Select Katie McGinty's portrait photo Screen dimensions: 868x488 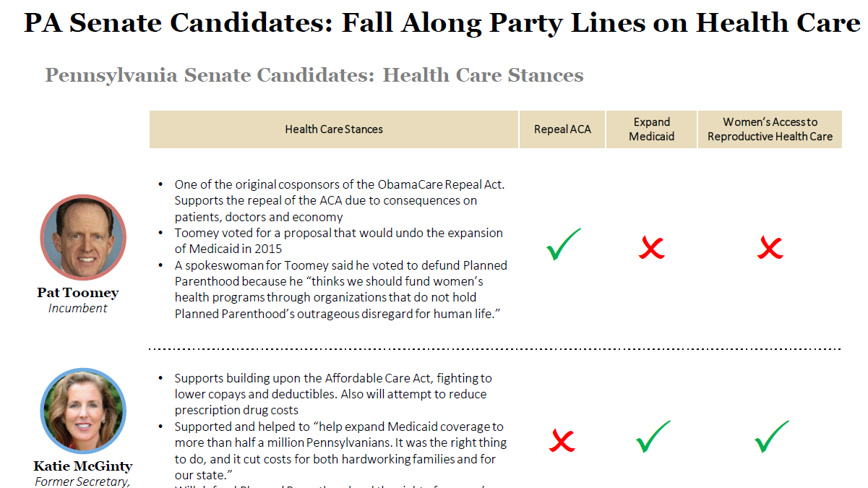pos(83,411)
